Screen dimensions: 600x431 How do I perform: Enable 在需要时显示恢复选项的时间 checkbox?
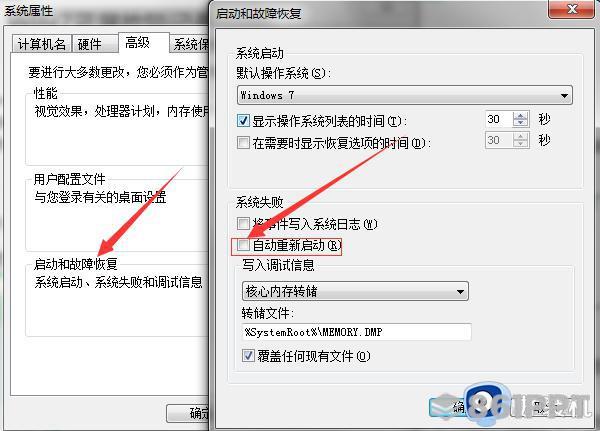[243, 142]
